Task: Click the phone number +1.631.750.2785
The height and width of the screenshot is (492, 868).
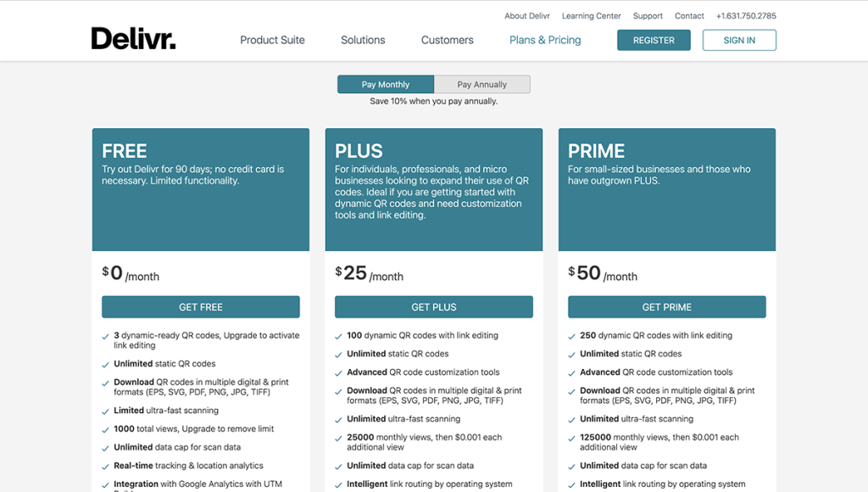Action: pyautogui.click(x=745, y=15)
